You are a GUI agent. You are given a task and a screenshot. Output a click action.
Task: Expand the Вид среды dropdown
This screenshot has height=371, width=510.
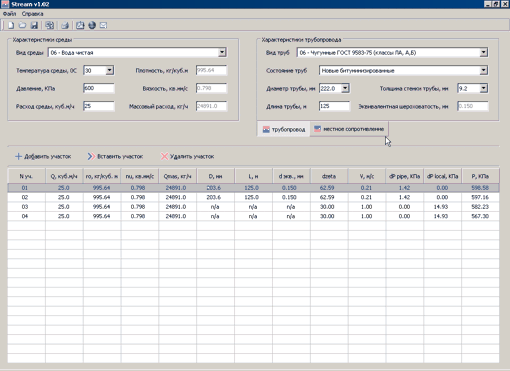pyautogui.click(x=222, y=52)
